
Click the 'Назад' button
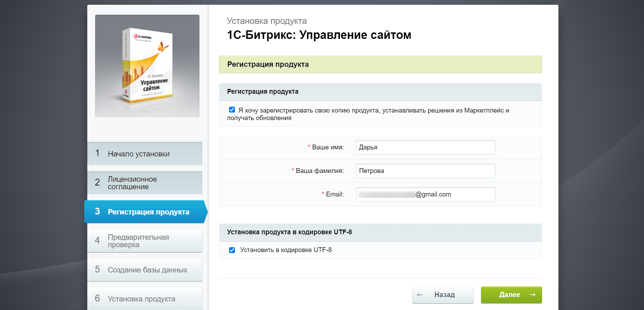click(x=443, y=295)
